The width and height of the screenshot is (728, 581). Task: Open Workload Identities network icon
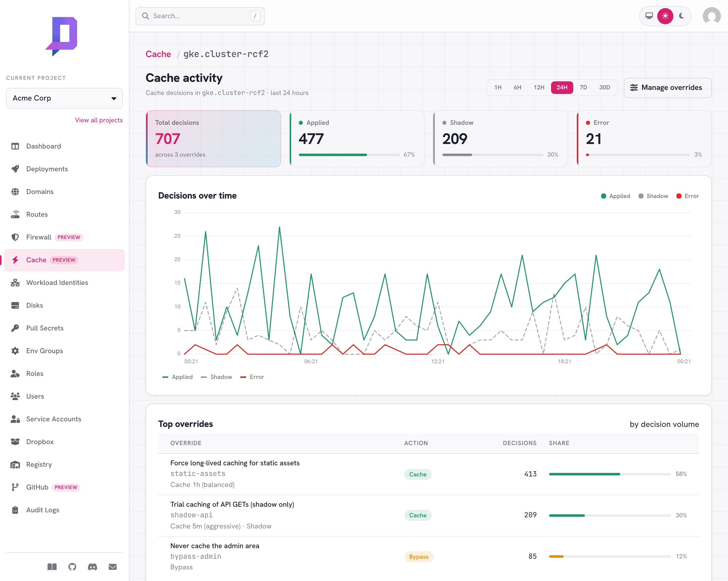(x=15, y=283)
